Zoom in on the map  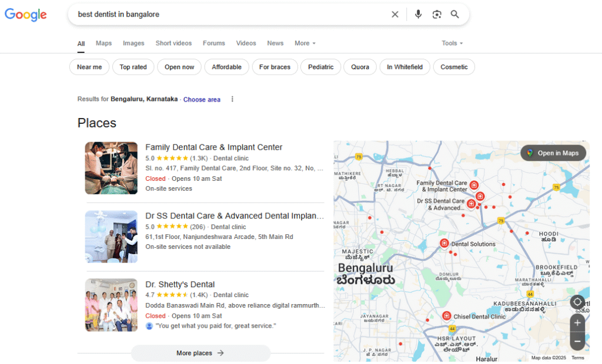(x=577, y=323)
